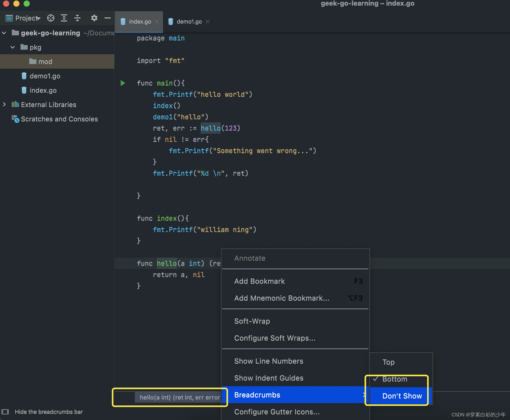
Task: Run main function via green gutter arrow
Action: coord(123,83)
